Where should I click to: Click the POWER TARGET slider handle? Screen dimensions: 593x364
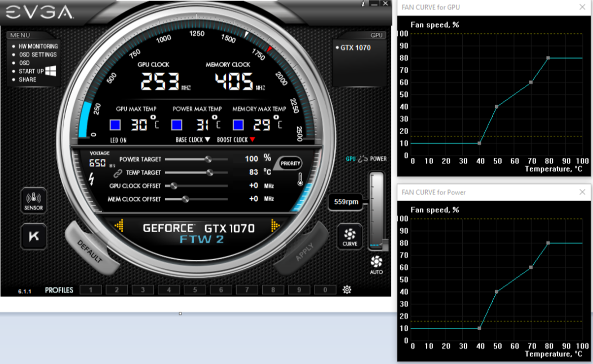point(208,159)
